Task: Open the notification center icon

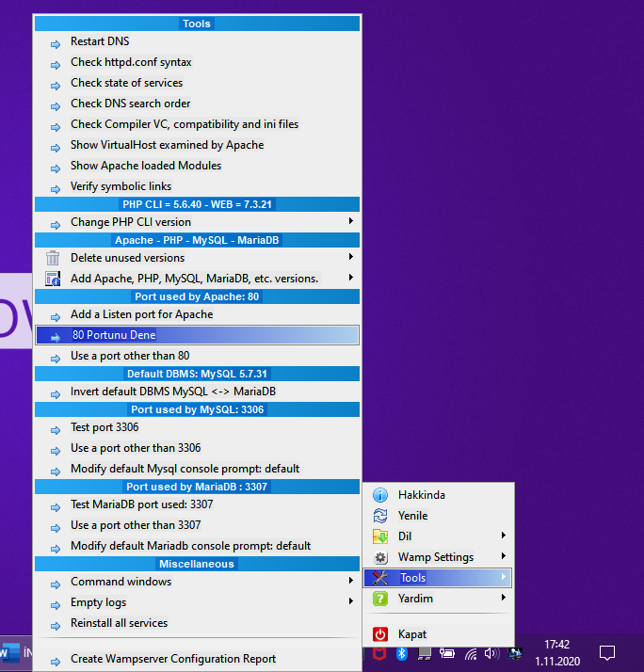Action: (606, 653)
